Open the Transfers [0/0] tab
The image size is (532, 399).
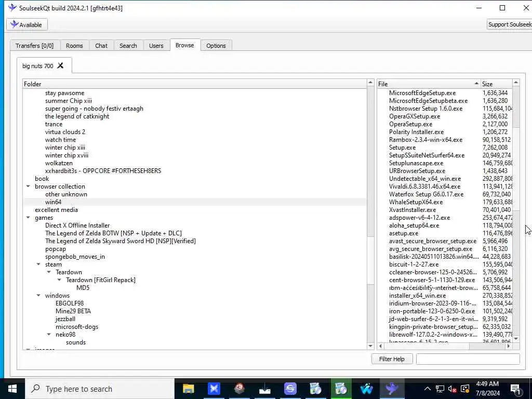(35, 46)
